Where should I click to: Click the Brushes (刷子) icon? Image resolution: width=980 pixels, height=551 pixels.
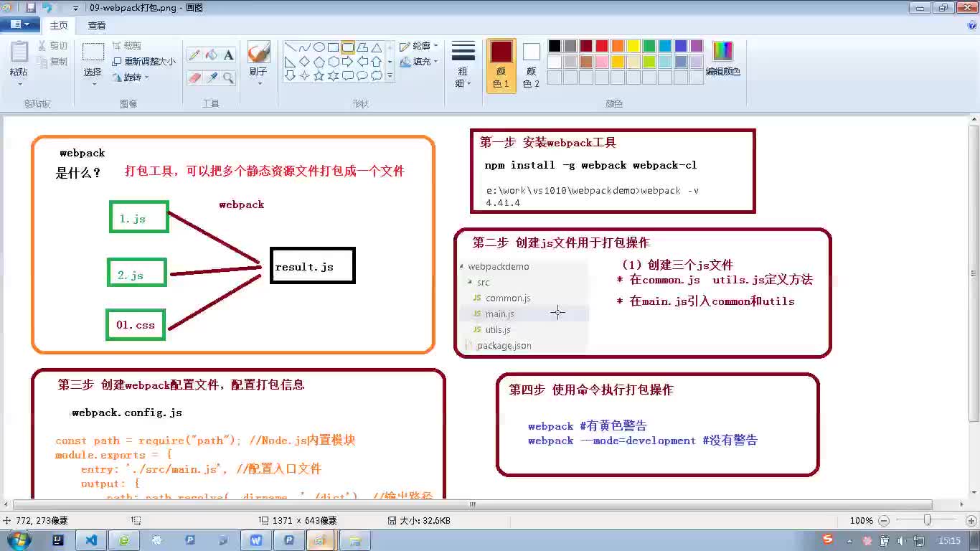(258, 52)
